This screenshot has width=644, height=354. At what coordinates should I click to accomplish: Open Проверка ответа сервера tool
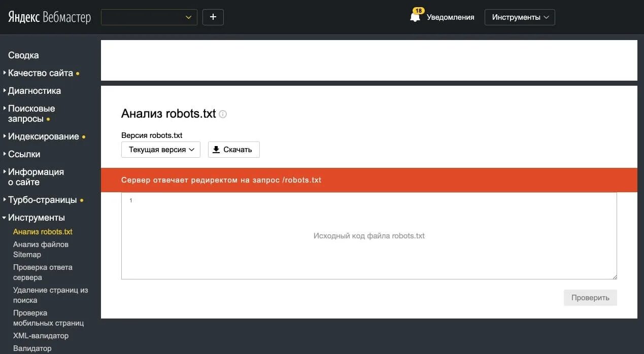(x=43, y=272)
